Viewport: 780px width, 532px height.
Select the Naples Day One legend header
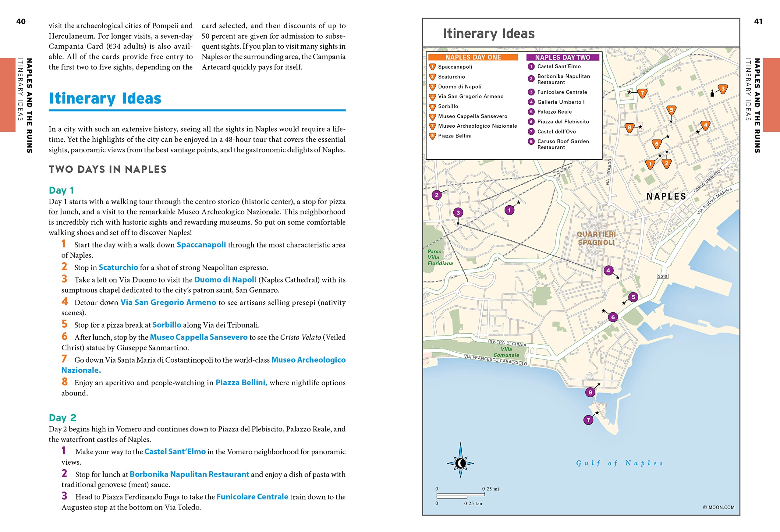473,57
